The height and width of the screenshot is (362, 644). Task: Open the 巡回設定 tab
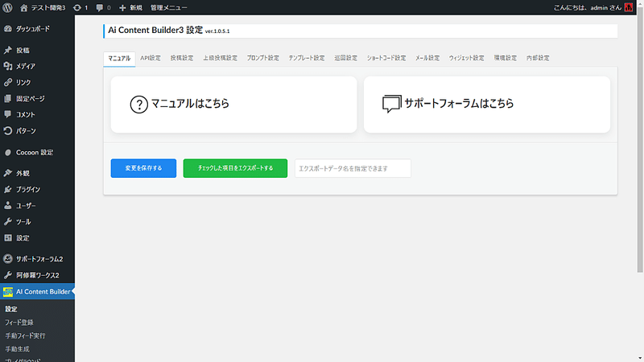(x=346, y=58)
